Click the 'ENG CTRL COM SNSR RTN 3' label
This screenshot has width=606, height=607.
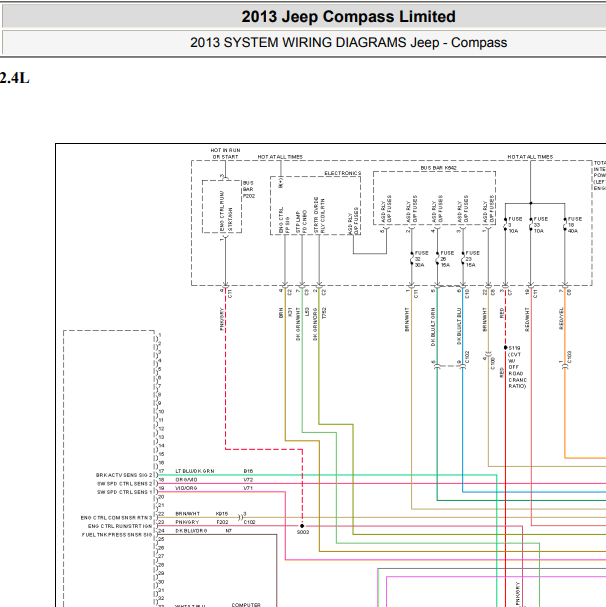point(117,518)
